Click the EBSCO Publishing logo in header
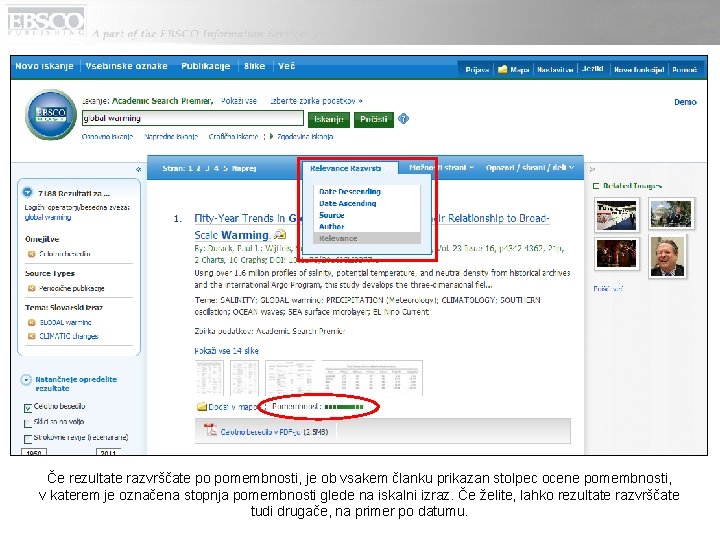Screen dimensions: 720x540 pos(45,22)
